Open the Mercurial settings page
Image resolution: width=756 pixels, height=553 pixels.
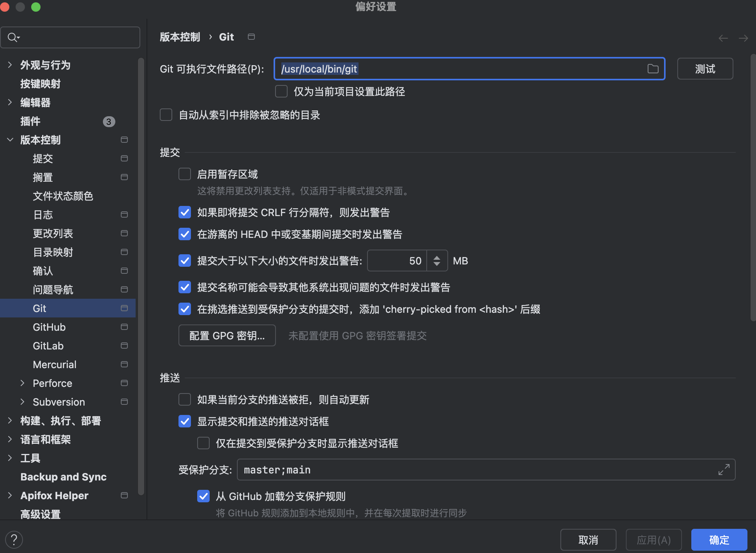click(55, 364)
